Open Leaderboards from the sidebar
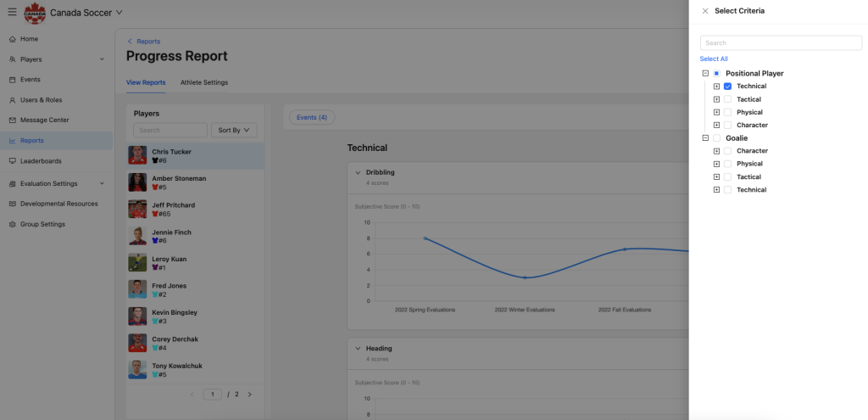The image size is (868, 420). tap(41, 161)
